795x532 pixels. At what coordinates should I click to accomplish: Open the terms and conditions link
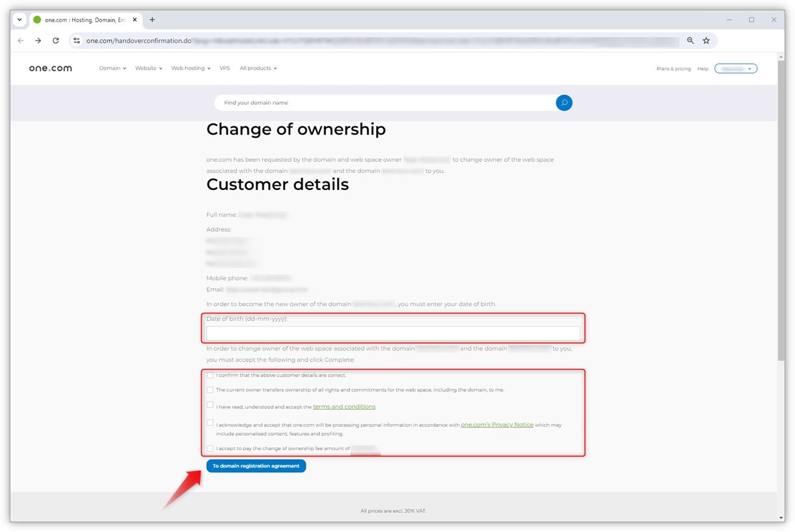click(x=344, y=406)
